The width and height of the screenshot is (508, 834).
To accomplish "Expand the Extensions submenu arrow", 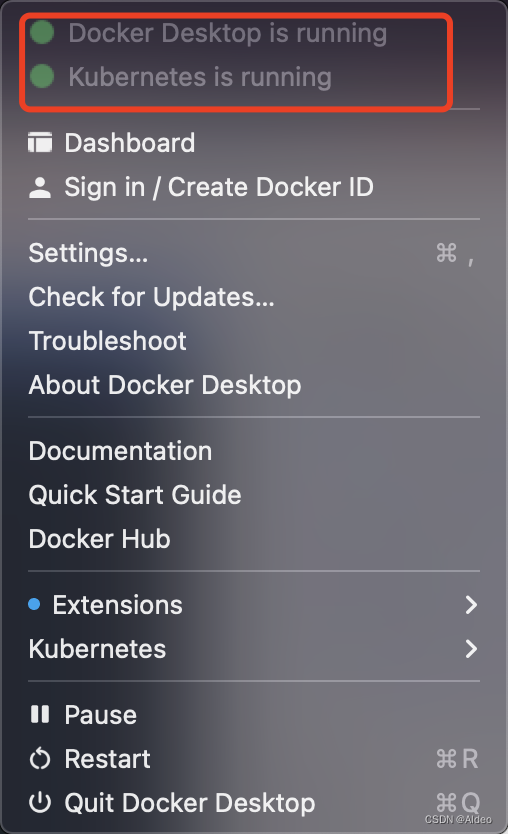I will pyautogui.click(x=471, y=605).
